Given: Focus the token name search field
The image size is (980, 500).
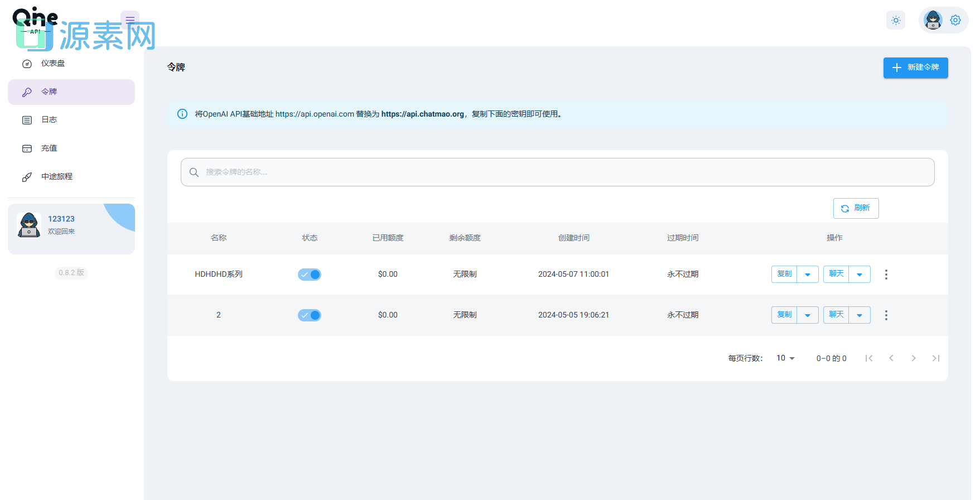Looking at the screenshot, I should pyautogui.click(x=558, y=172).
